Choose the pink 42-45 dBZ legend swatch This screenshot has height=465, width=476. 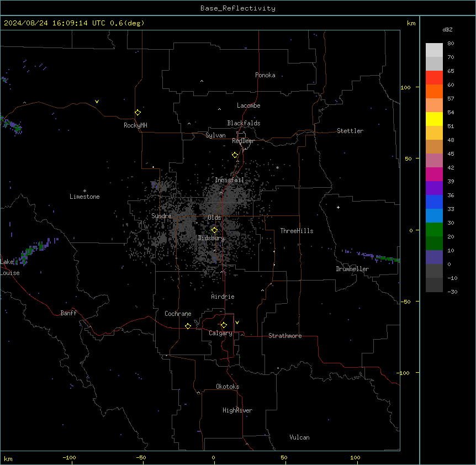[x=434, y=161]
